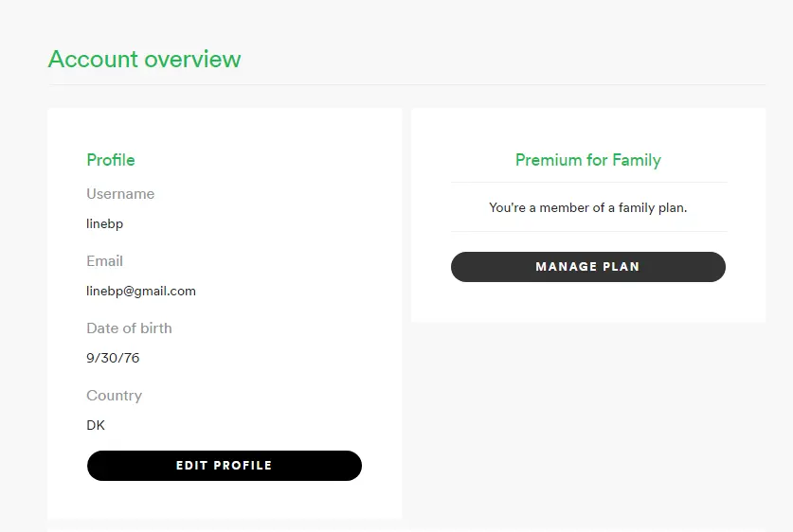Screen dimensions: 793x532
Task: Select the Account overview heading
Action: pos(145,59)
